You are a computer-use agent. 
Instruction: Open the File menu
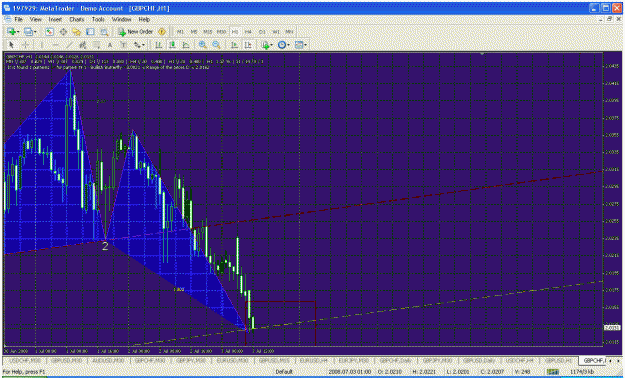pos(19,19)
